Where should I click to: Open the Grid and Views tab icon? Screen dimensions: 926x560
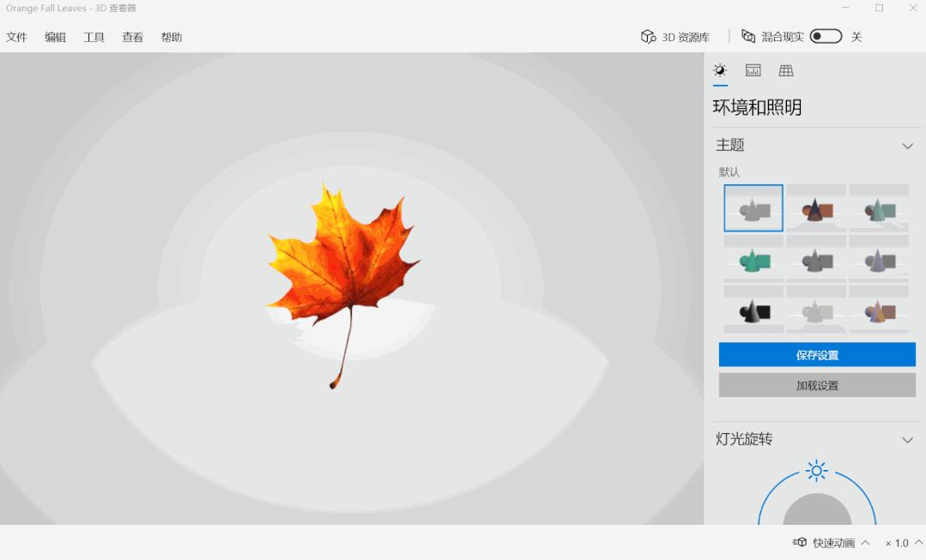point(785,71)
